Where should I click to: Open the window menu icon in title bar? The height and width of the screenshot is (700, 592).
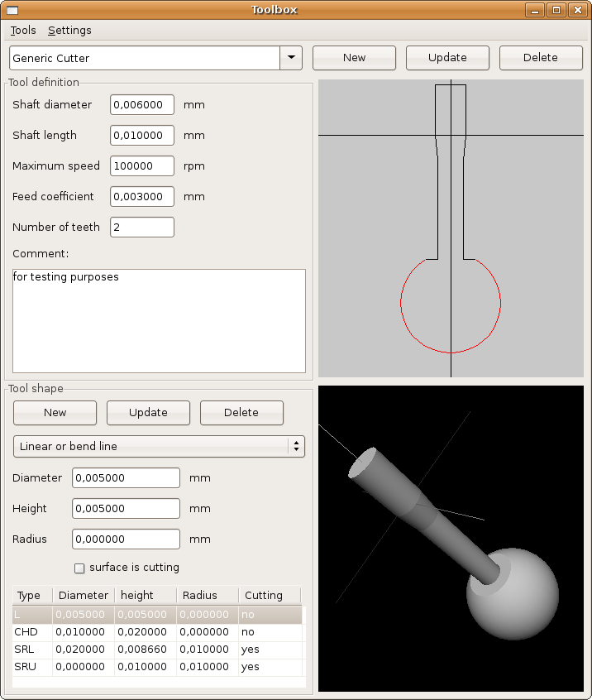click(12, 10)
